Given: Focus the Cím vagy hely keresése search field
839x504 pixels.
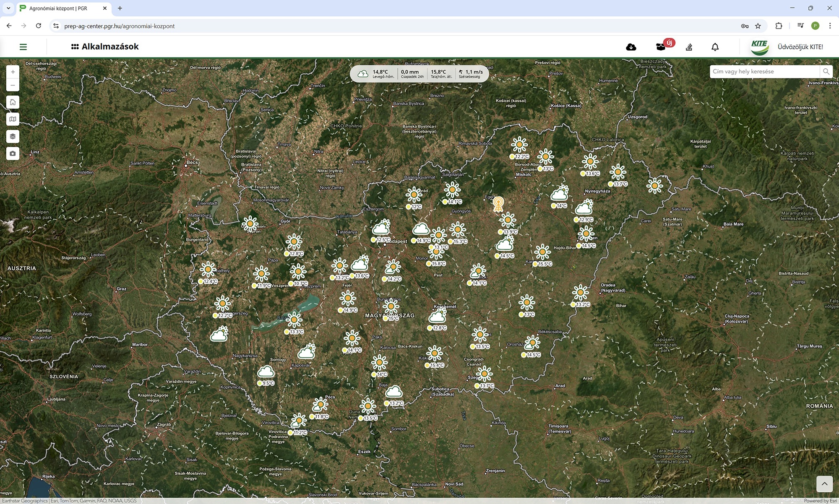Looking at the screenshot, I should pos(764,71).
